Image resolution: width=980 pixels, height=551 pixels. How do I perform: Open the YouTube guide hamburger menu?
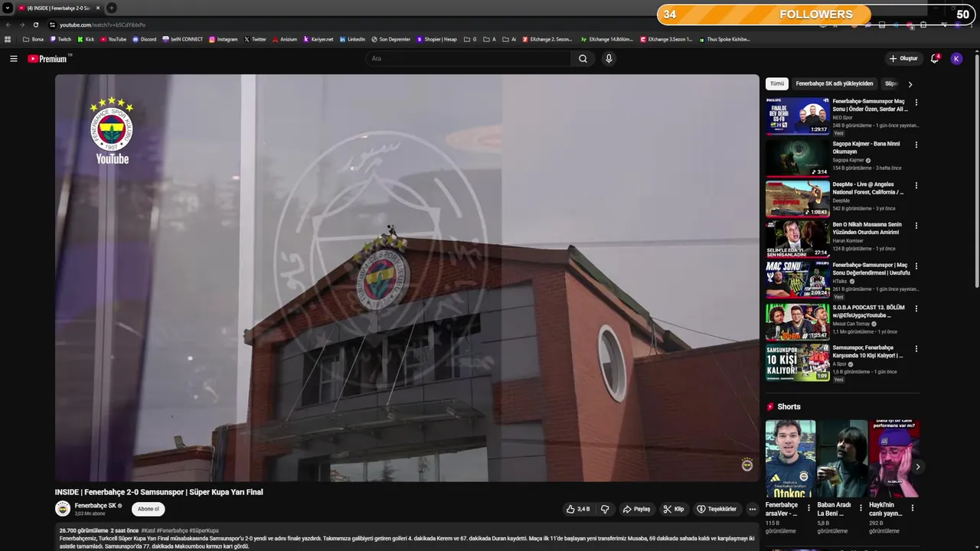tap(13, 59)
